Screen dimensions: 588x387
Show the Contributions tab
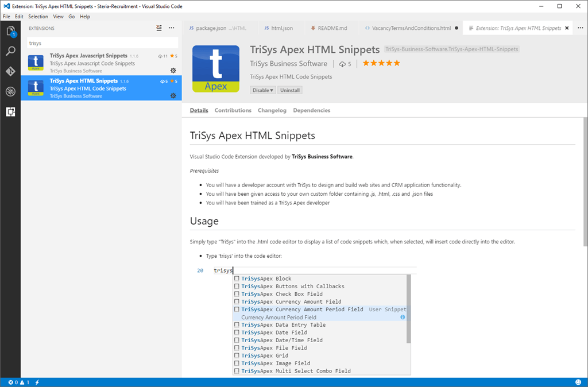[x=233, y=110]
